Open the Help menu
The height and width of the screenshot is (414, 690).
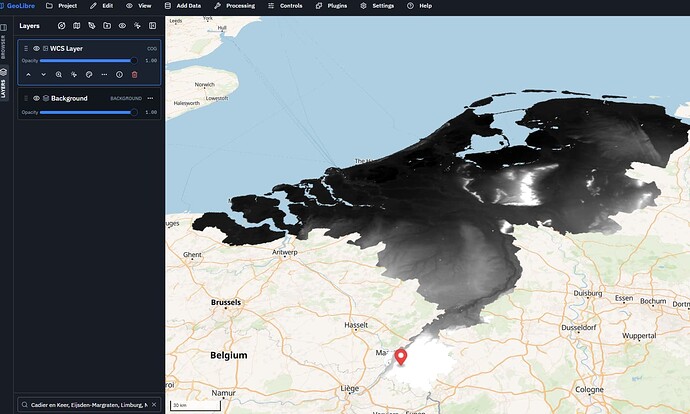(419, 6)
